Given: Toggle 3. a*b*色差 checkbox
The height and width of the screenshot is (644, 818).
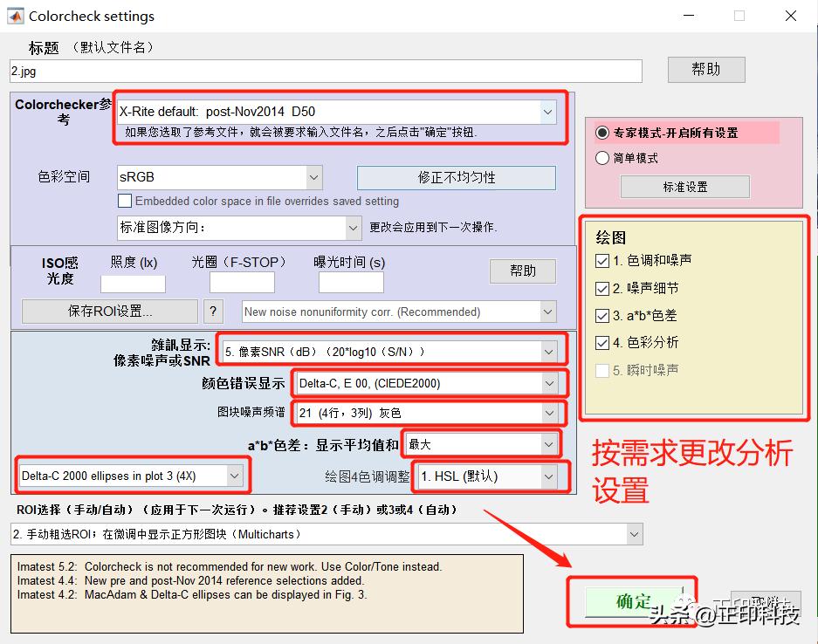Looking at the screenshot, I should tap(602, 316).
